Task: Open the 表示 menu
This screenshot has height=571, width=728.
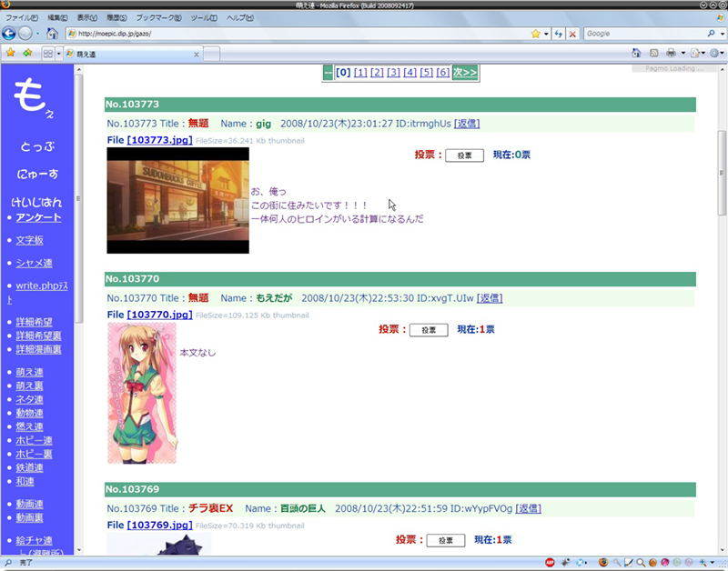Action: (x=86, y=17)
